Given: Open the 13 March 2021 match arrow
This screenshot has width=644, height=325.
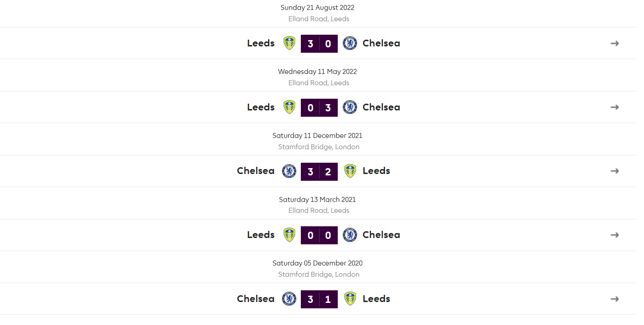Looking at the screenshot, I should (615, 235).
